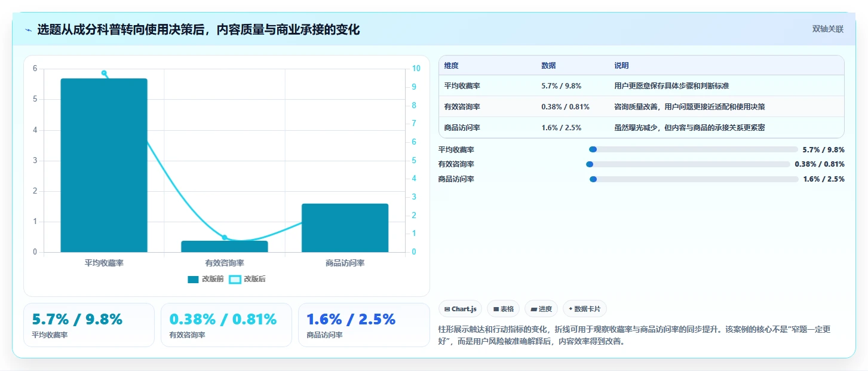Click the 商品访问率 x-axis label
This screenshot has width=868, height=371.
point(345,263)
